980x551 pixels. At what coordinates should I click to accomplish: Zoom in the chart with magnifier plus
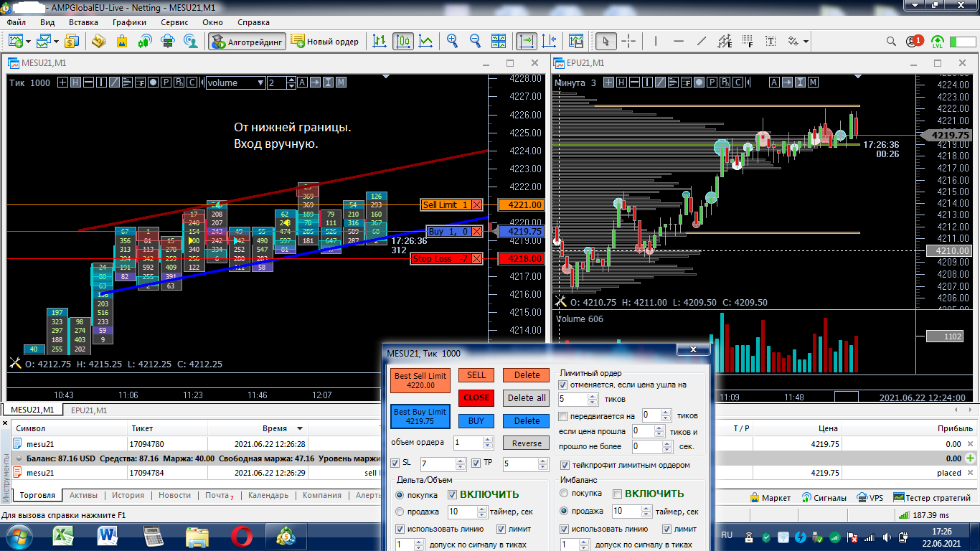point(453,41)
